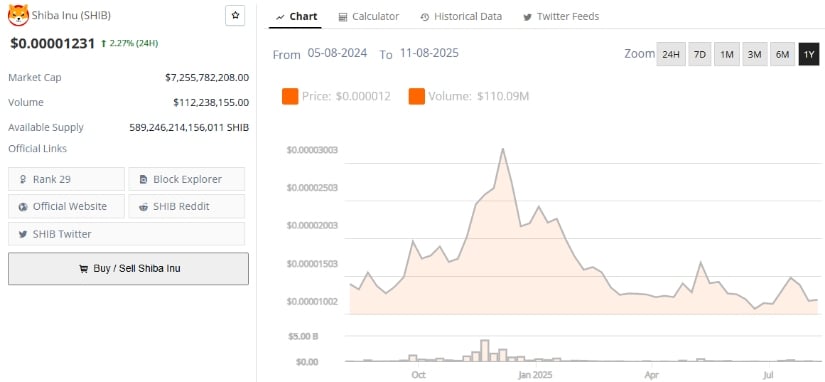Click the globe icon in Official Website

tap(23, 207)
